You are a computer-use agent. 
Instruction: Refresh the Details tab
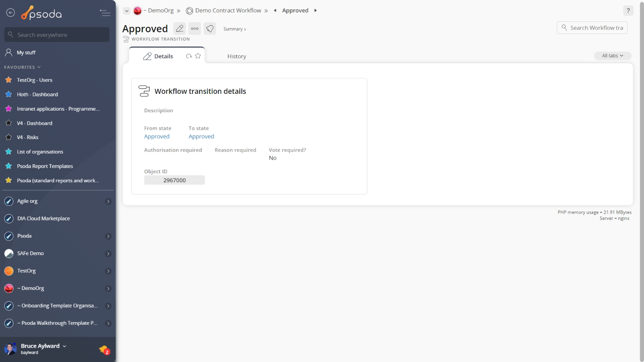(x=189, y=56)
